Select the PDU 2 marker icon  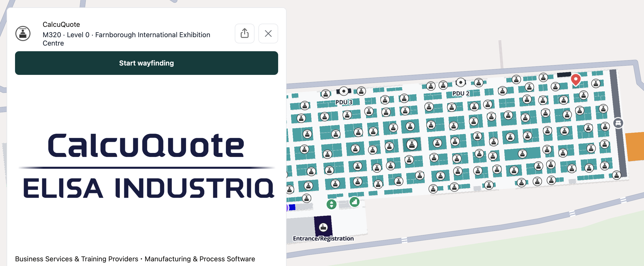pyautogui.click(x=460, y=82)
